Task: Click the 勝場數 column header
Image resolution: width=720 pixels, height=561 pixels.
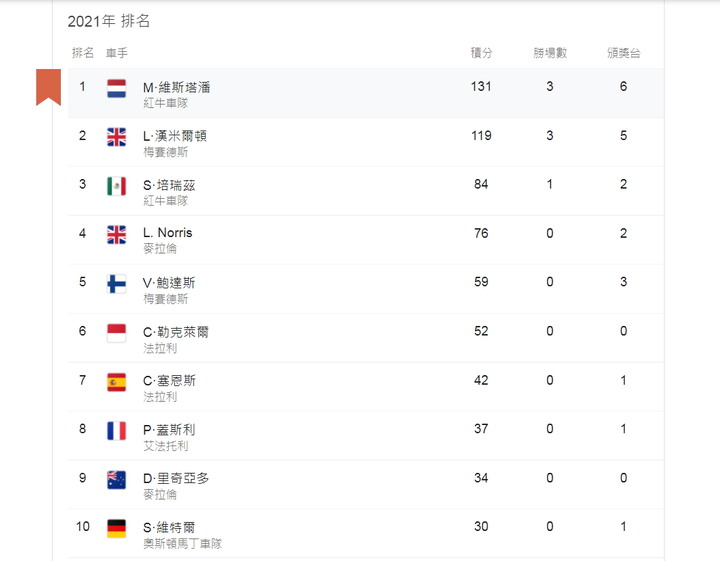Action: click(x=550, y=53)
